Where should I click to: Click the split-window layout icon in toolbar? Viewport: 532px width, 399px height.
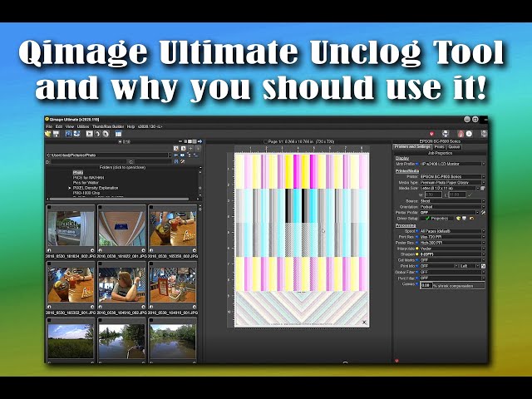(x=118, y=134)
